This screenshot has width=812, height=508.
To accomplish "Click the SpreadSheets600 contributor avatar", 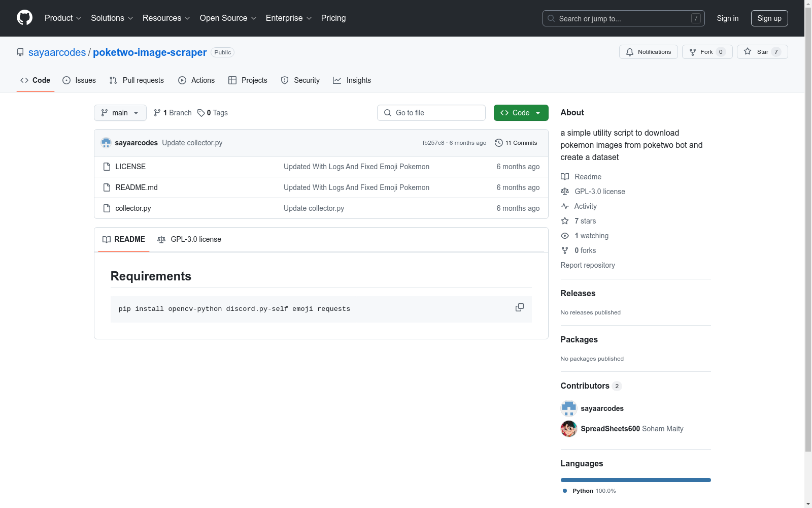I will (569, 429).
